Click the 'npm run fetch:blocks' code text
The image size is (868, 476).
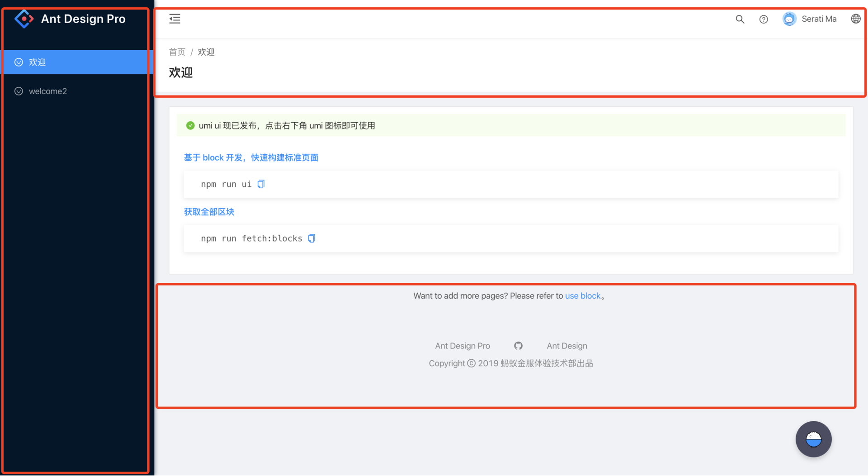(251, 238)
